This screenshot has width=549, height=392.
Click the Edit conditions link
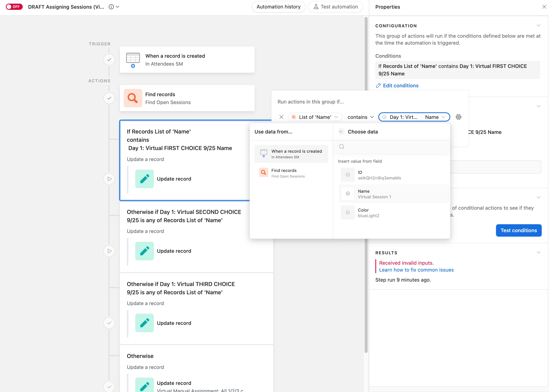(400, 85)
